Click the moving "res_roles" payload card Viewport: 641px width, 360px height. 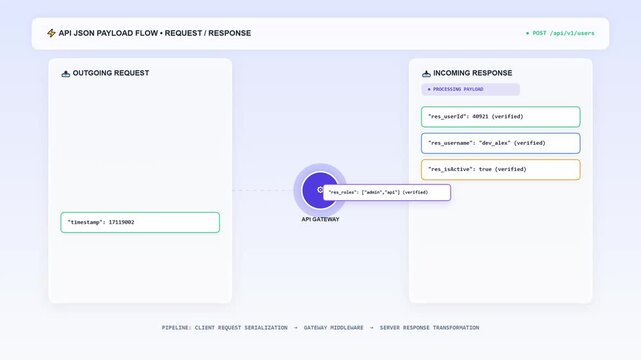click(387, 192)
